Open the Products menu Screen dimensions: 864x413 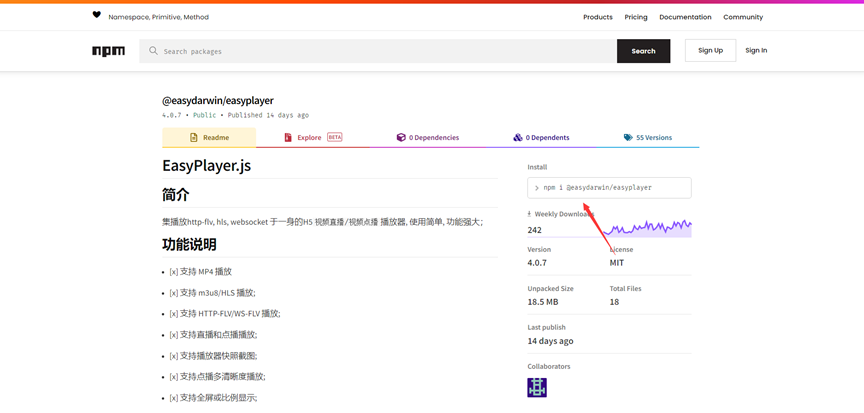click(598, 17)
